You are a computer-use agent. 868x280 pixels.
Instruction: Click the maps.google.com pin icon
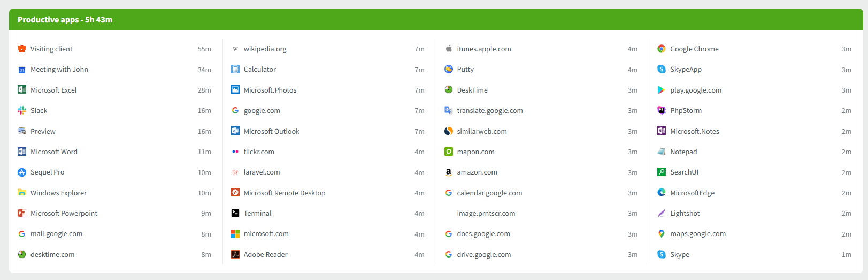662,234
